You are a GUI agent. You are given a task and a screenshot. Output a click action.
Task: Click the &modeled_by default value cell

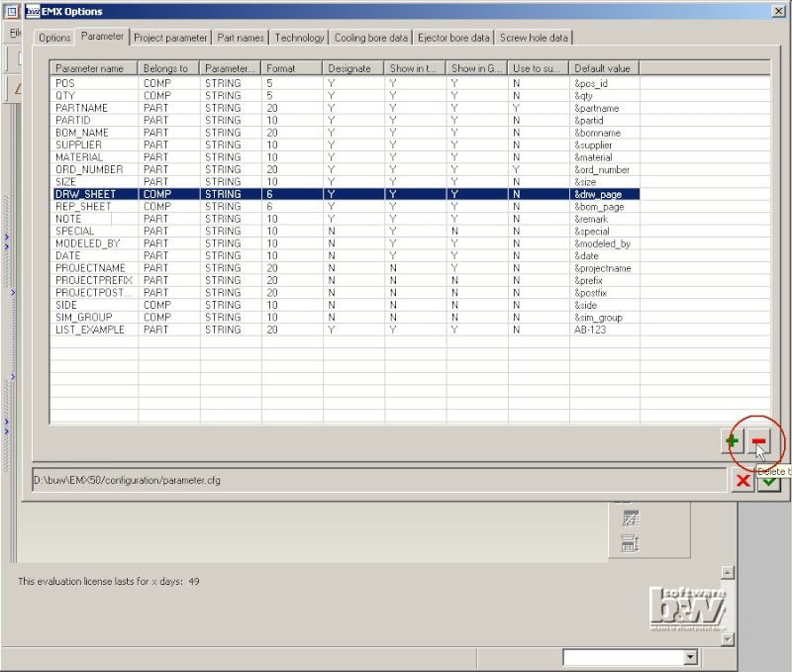click(605, 243)
